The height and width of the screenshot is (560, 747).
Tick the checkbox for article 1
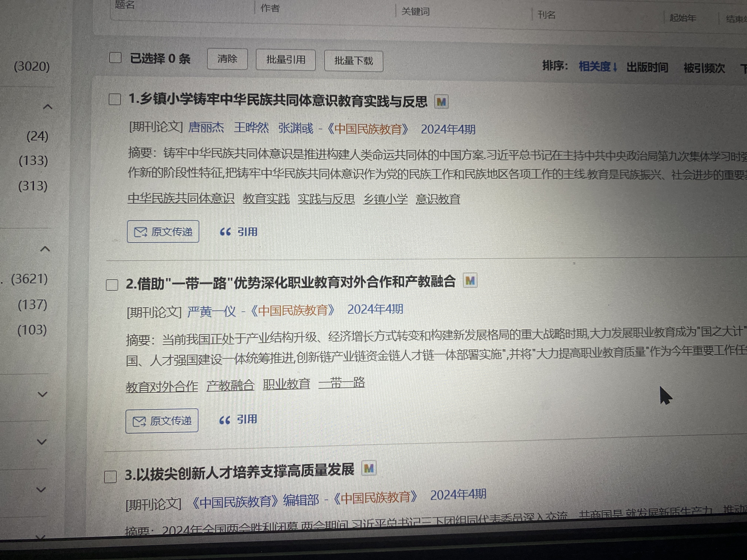coord(115,99)
